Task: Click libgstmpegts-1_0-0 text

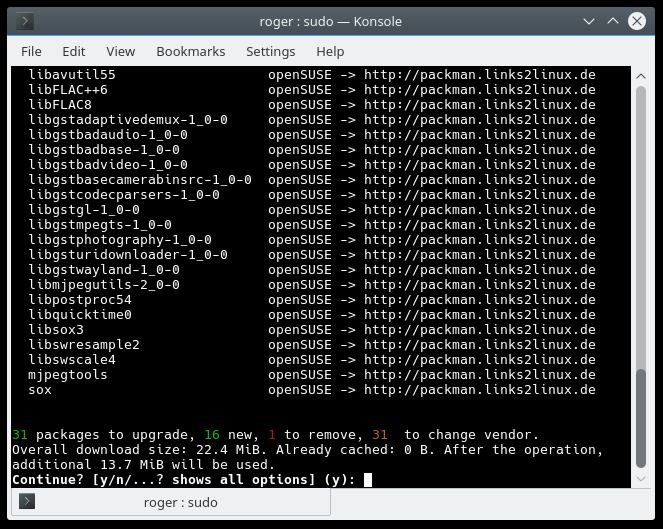Action: [100, 225]
